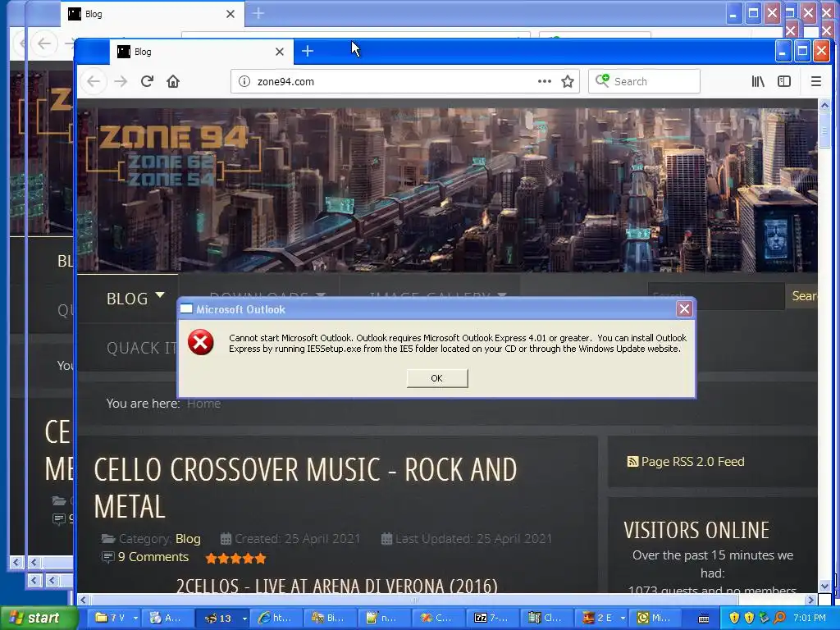
Task: Open the Library icon in Firefox toolbar
Action: 757,81
